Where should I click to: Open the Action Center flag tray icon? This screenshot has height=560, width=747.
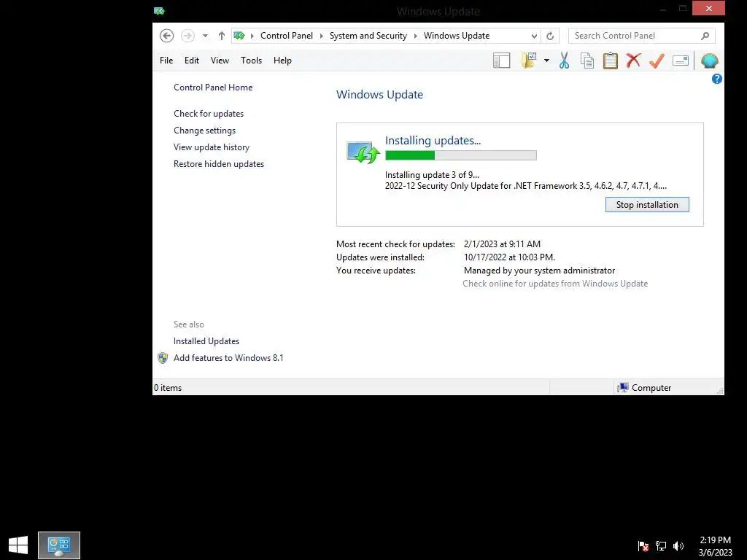tap(643, 546)
